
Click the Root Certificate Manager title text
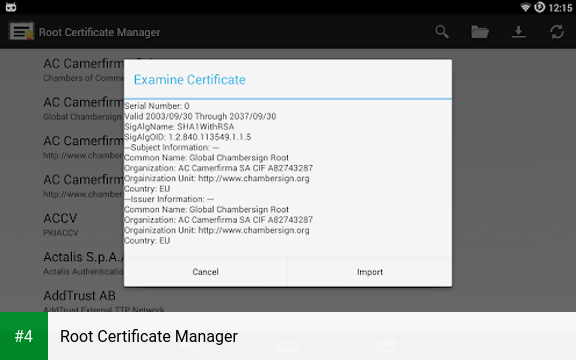100,32
